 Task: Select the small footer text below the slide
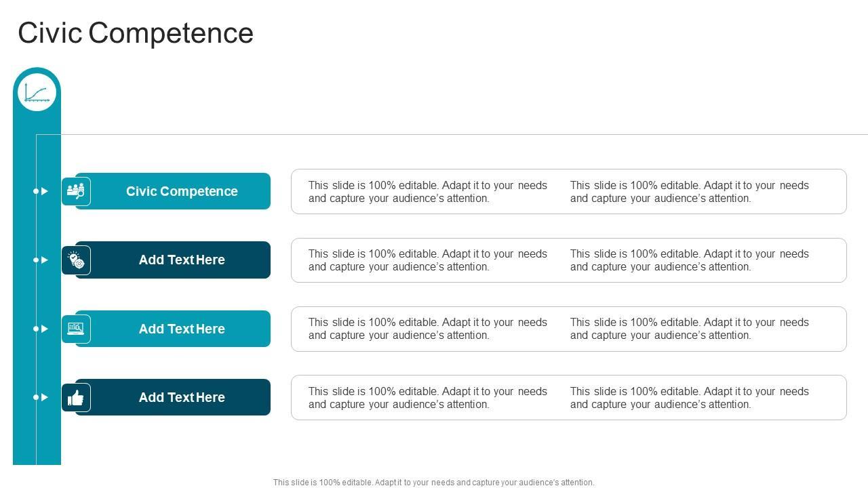click(x=434, y=483)
